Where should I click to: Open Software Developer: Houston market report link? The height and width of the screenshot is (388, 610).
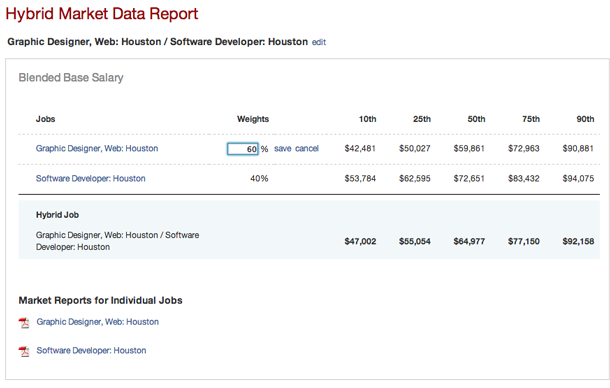91,350
